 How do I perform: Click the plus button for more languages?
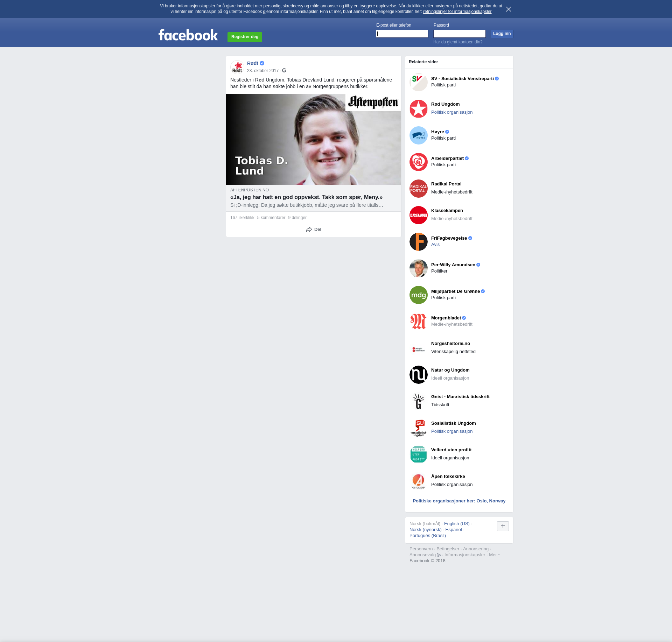point(503,526)
